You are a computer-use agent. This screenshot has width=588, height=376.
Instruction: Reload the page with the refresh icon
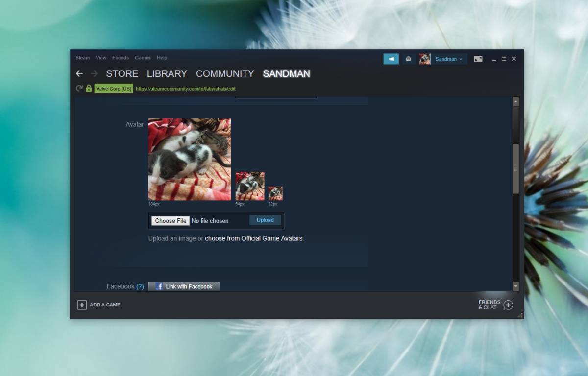point(79,89)
